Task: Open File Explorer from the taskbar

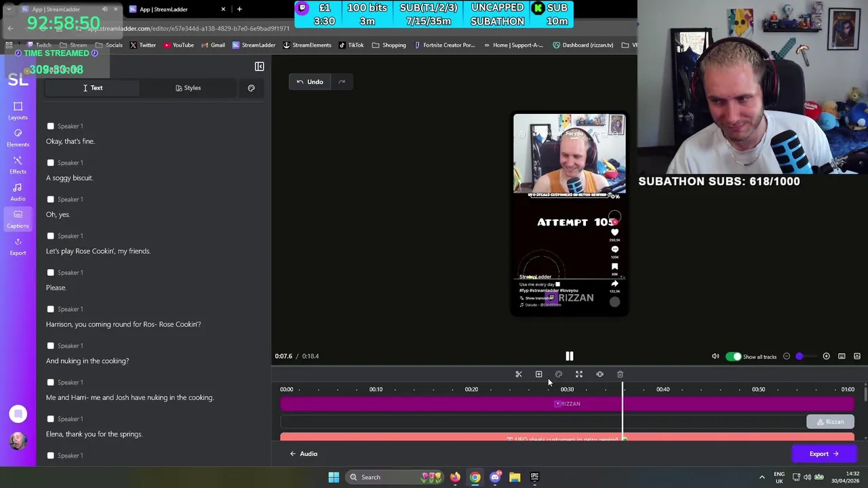Action: coord(515,477)
